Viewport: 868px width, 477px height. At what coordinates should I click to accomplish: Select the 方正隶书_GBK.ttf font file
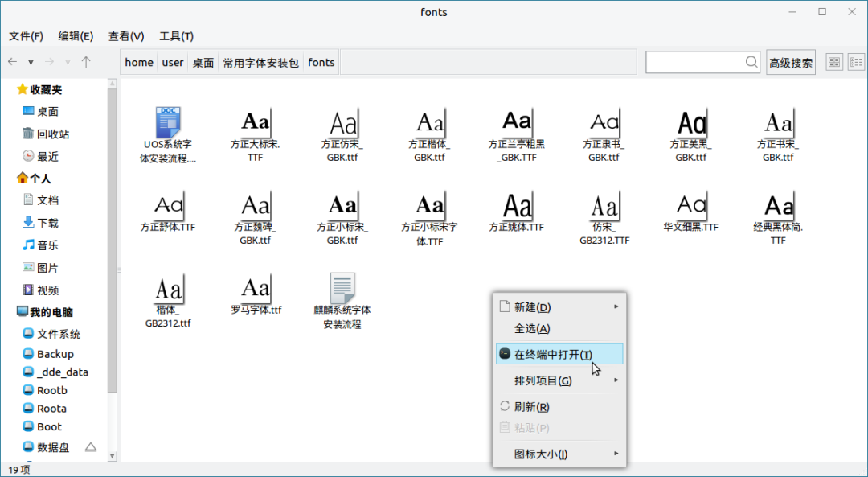(604, 136)
